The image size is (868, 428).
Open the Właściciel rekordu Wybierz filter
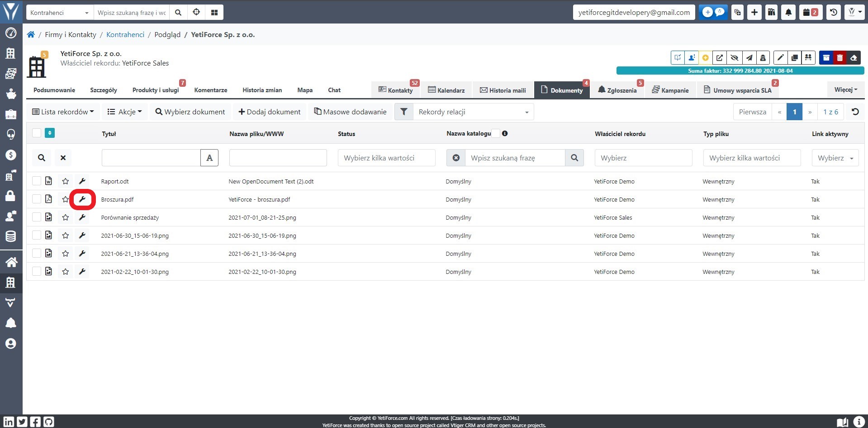(x=643, y=158)
